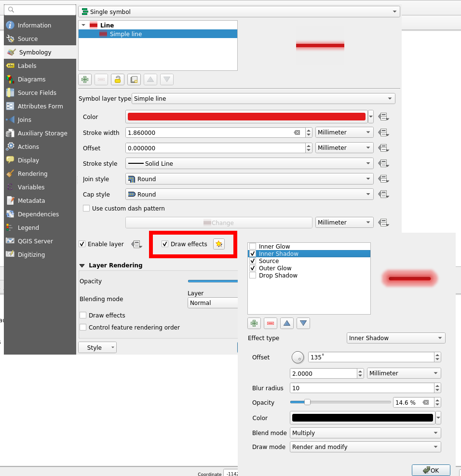Image resolution: width=461 pixels, height=476 pixels.
Task: Click the black shadow Color swatch
Action: 363,418
